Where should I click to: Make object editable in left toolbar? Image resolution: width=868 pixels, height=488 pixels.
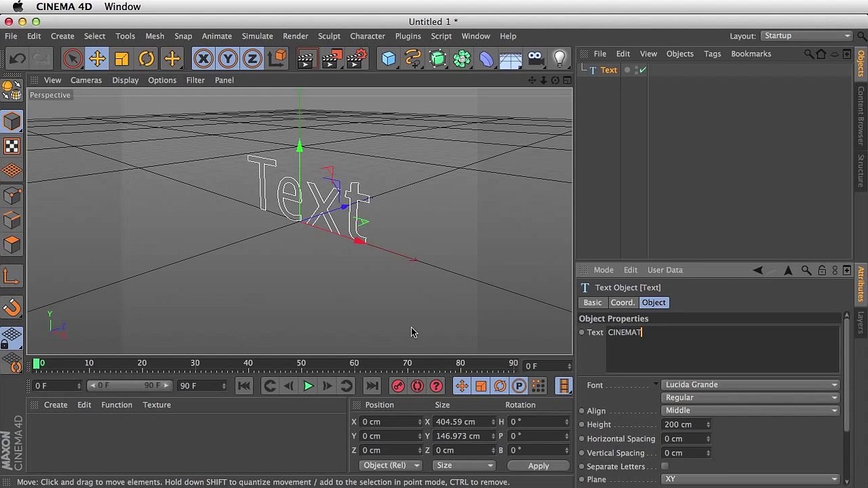point(12,89)
